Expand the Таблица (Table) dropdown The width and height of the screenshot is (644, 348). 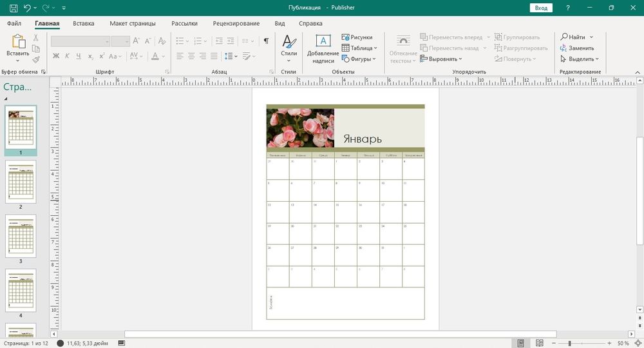pos(361,48)
